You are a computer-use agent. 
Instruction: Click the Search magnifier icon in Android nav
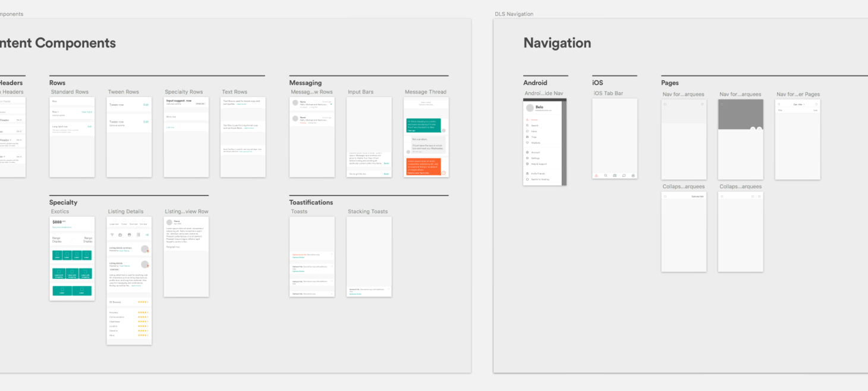tap(527, 126)
